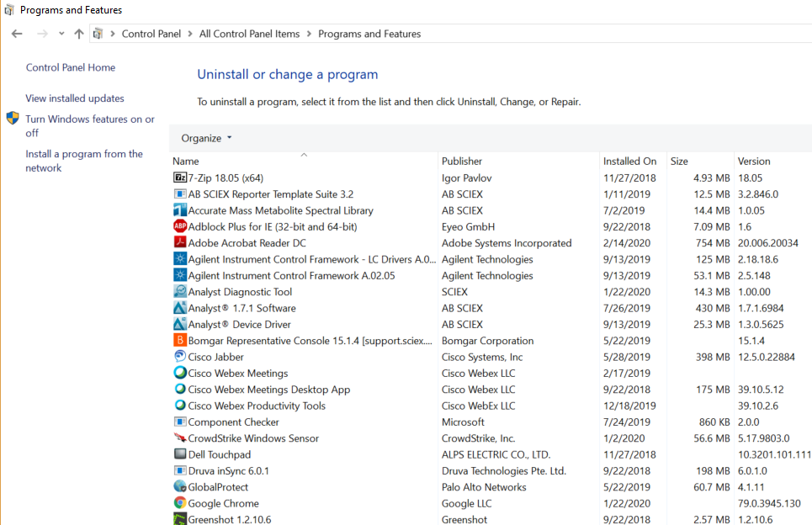
Task: Click the Component Checker icon
Action: point(180,422)
